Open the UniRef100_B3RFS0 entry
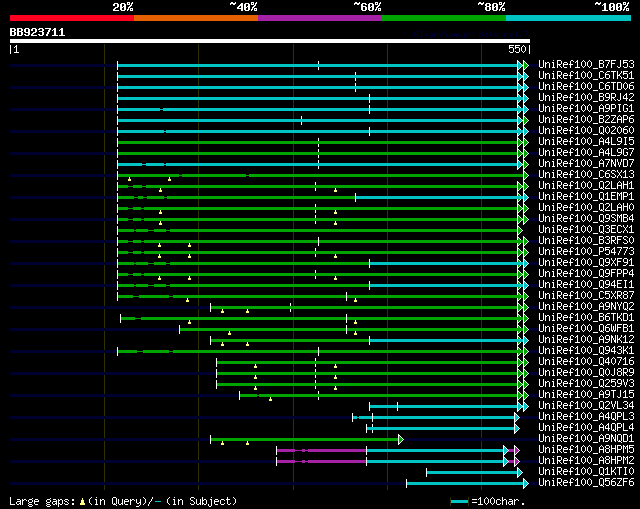The width and height of the screenshot is (640, 509). [x=586, y=241]
